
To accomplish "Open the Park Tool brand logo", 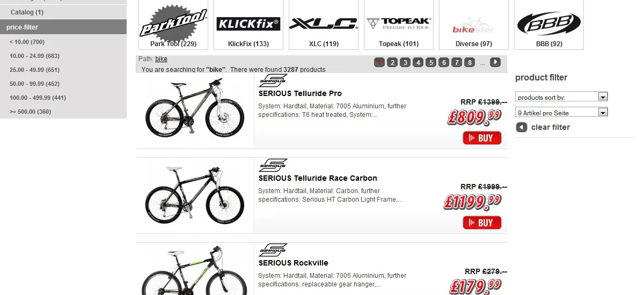I will 173,24.
